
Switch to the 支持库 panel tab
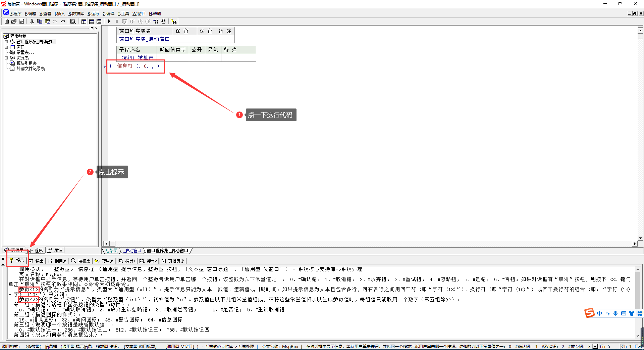point(14,250)
